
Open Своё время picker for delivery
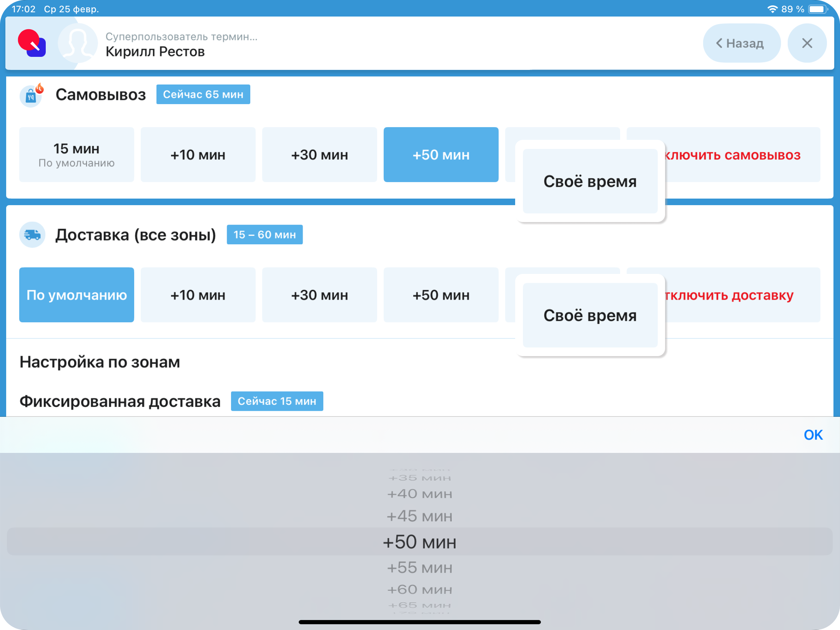click(590, 315)
